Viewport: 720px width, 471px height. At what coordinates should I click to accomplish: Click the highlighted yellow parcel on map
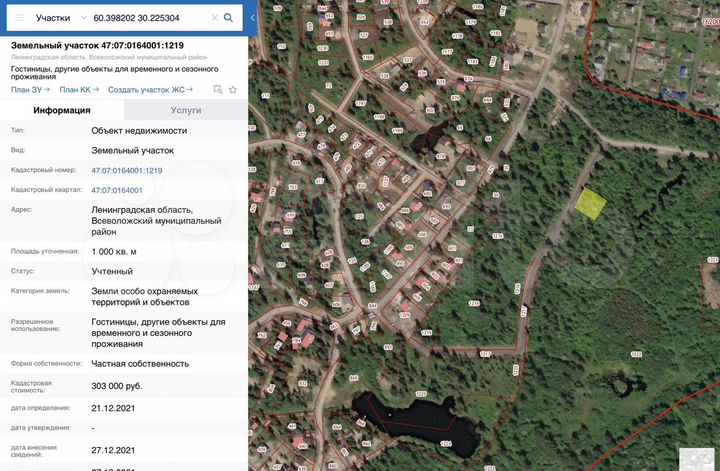pyautogui.click(x=590, y=203)
